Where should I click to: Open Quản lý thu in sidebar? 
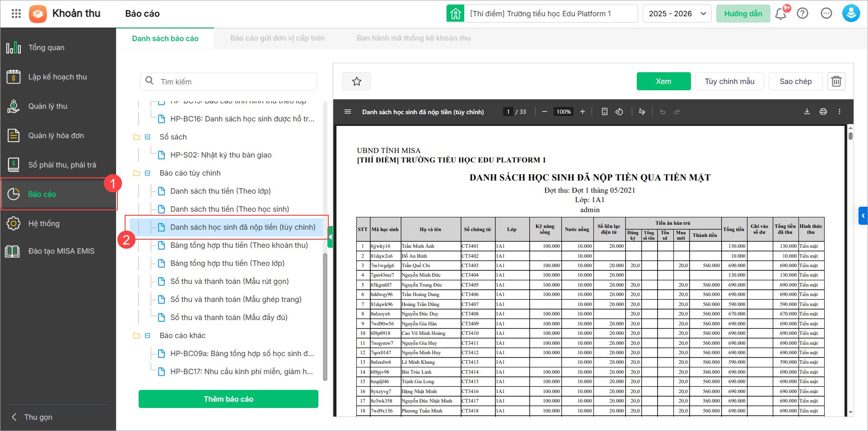pyautogui.click(x=48, y=106)
